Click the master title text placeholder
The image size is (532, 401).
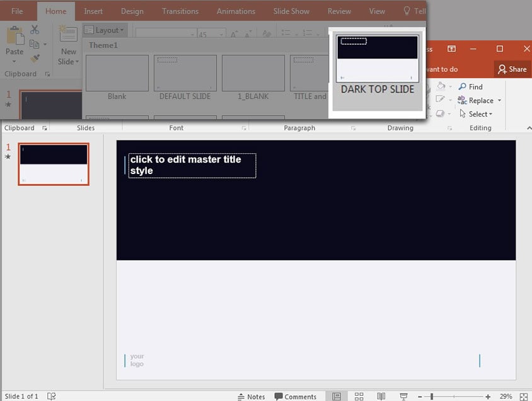click(192, 165)
